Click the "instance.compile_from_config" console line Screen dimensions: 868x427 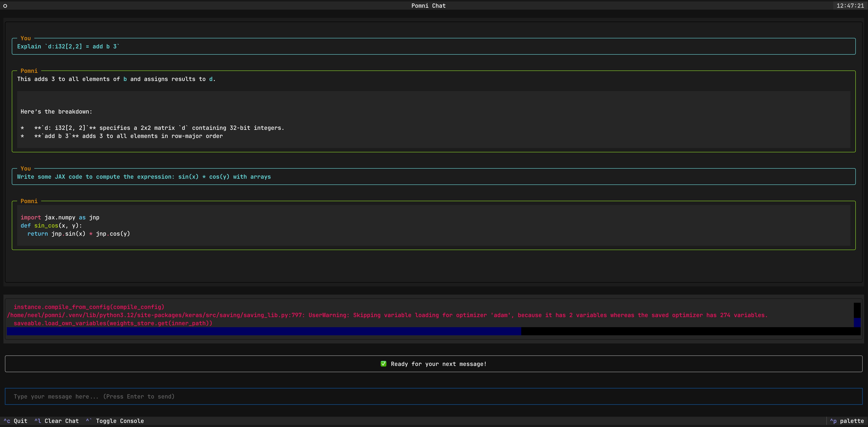pyautogui.click(x=89, y=307)
